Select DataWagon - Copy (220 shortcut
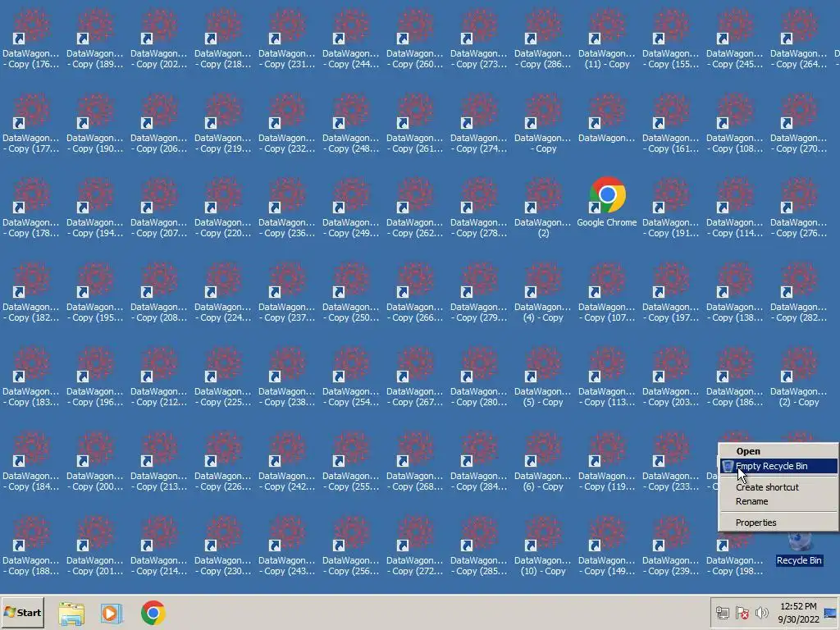The height and width of the screenshot is (630, 840). point(223,208)
